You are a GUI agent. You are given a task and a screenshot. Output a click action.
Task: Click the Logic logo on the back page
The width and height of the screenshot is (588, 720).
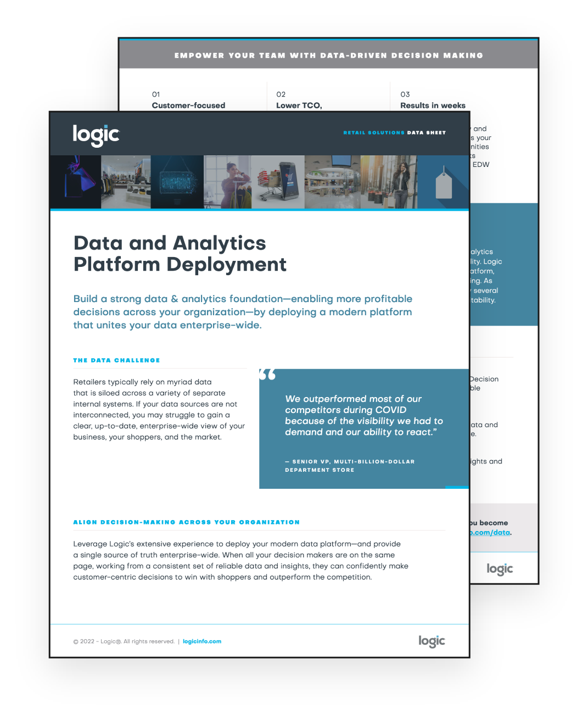499,569
